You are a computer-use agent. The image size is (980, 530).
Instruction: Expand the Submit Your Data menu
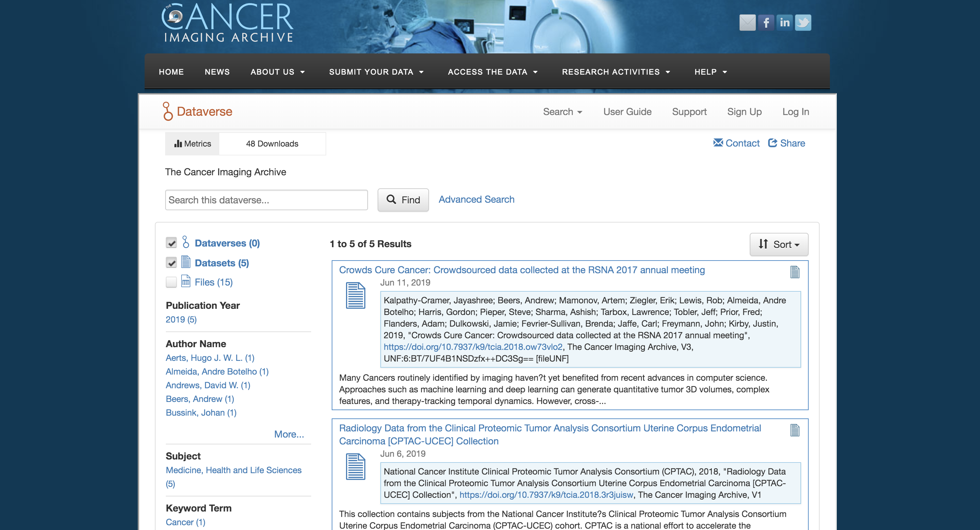pos(376,72)
